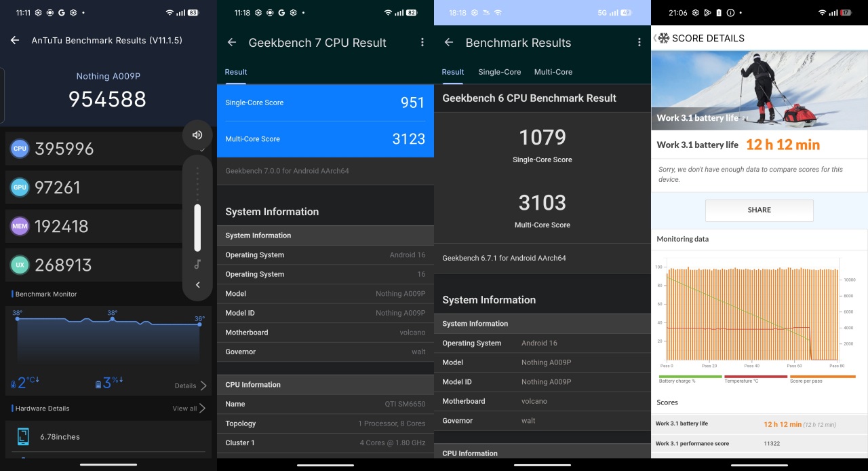This screenshot has width=868, height=471.
Task: Tap the phone screen icon beside 6.78inches
Action: pos(23,437)
